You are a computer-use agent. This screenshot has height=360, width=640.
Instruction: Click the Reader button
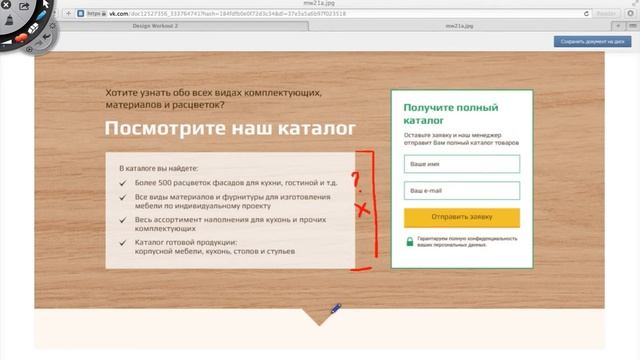pos(606,13)
